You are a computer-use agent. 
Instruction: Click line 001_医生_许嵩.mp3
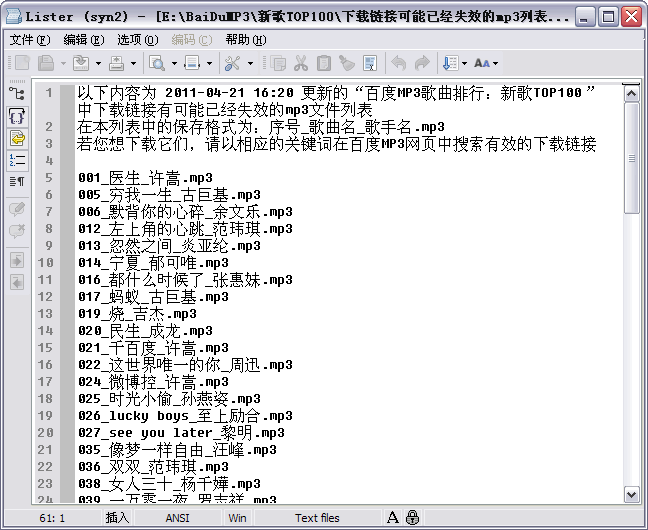(145, 178)
